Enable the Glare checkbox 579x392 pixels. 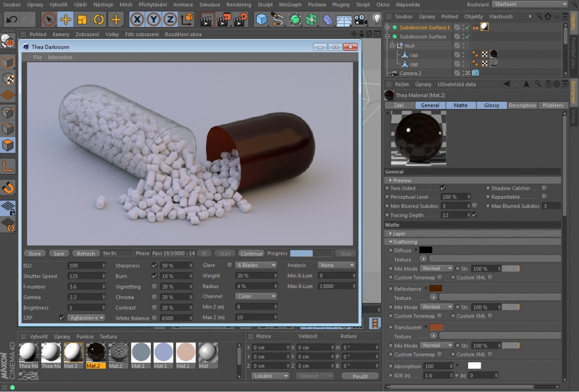pyautogui.click(x=230, y=265)
